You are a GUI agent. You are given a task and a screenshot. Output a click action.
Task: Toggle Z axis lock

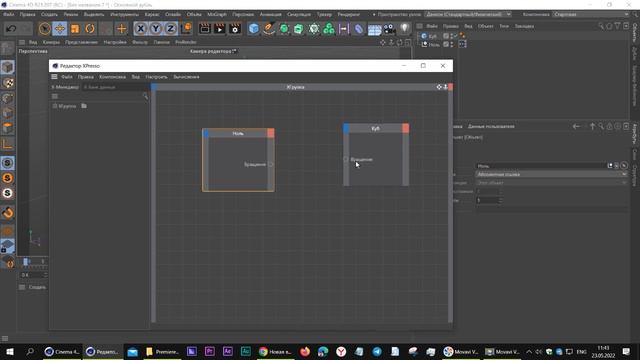click(x=171, y=29)
